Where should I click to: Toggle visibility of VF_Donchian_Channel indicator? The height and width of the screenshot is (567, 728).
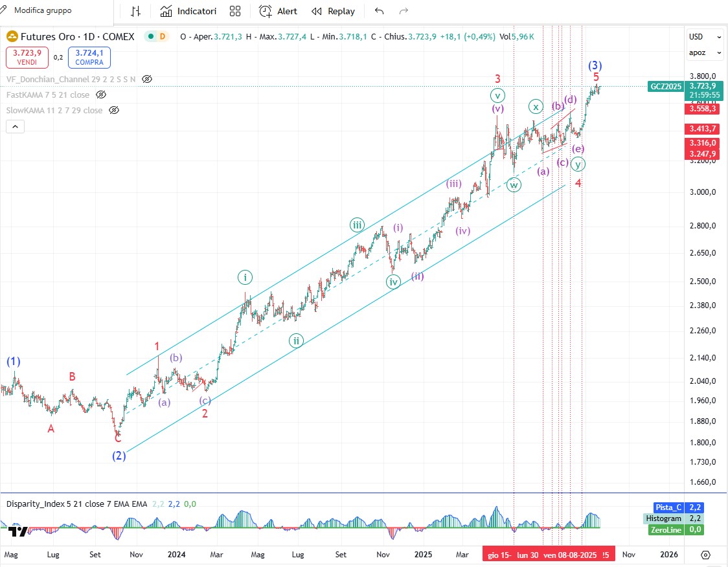pyautogui.click(x=147, y=80)
